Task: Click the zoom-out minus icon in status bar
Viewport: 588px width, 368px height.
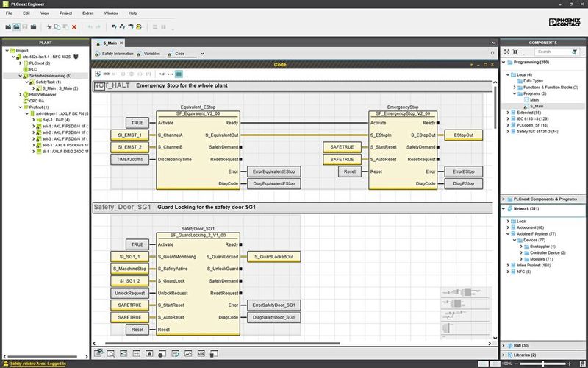Action: click(518, 364)
